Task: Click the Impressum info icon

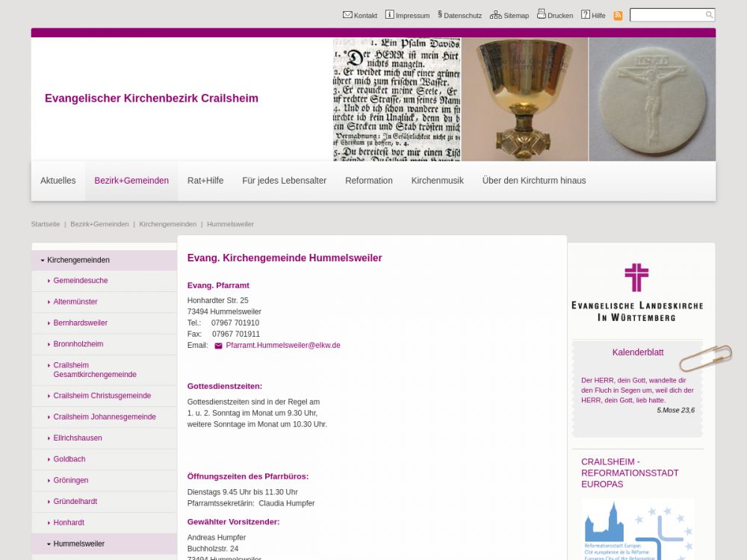Action: pyautogui.click(x=389, y=15)
